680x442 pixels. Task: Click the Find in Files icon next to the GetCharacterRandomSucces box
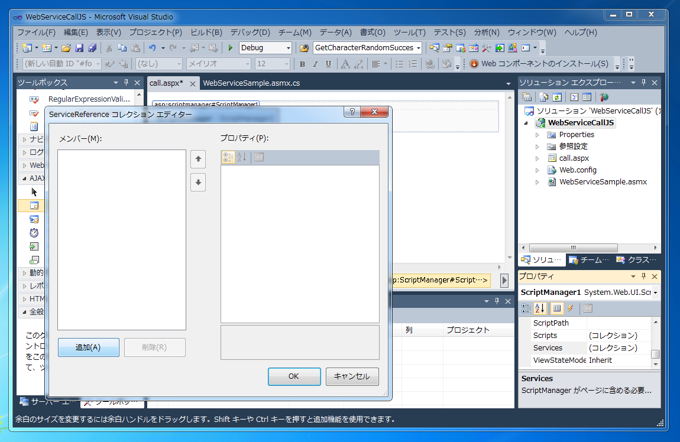coord(304,48)
